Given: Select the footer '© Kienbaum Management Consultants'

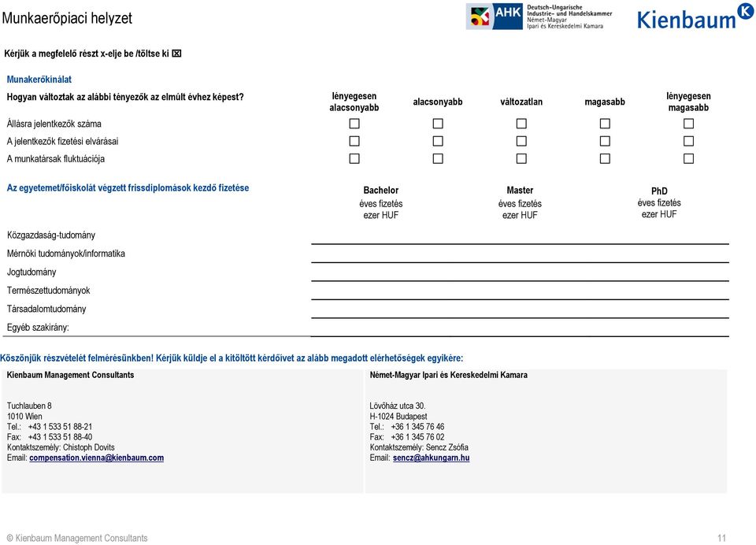Looking at the screenshot, I should pyautogui.click(x=77, y=538).
